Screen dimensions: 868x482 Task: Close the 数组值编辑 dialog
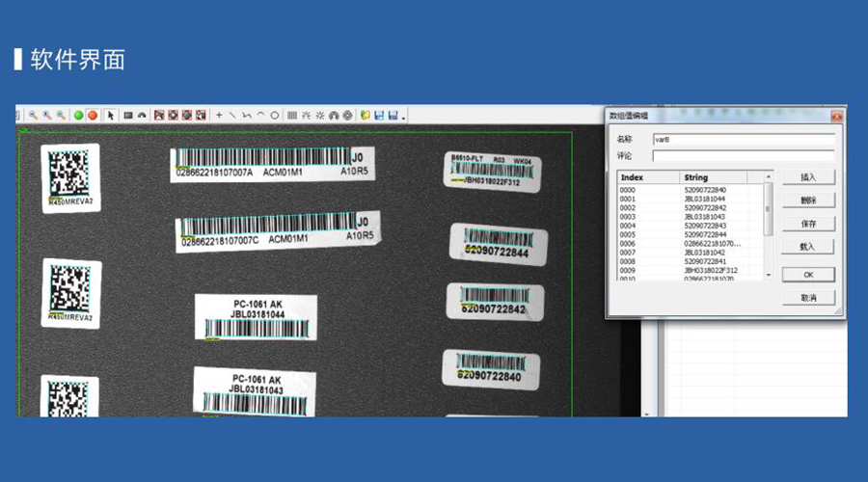tap(836, 117)
